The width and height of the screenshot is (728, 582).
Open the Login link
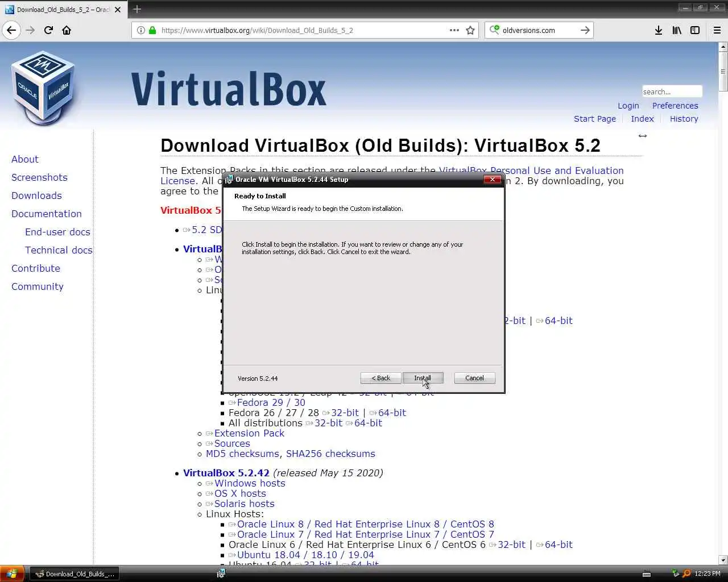click(628, 106)
